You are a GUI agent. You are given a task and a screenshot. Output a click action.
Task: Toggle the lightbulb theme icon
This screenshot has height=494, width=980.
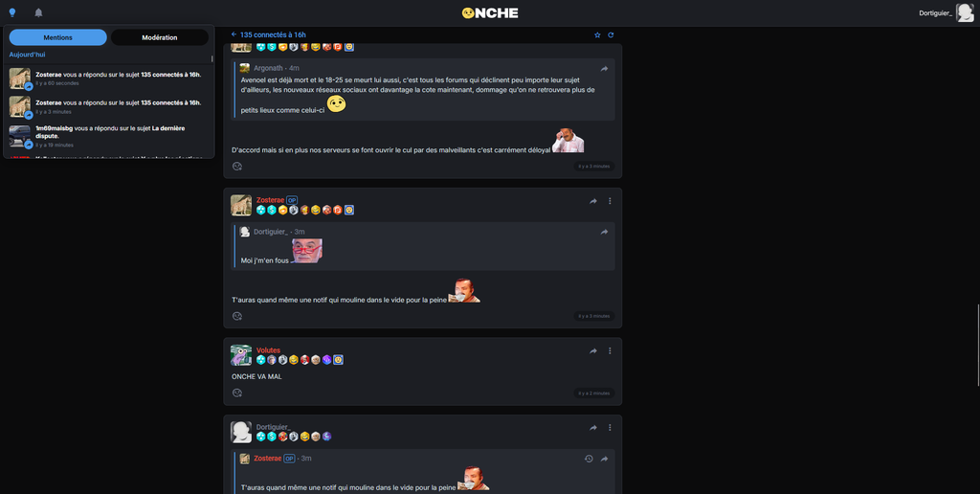[x=11, y=12]
